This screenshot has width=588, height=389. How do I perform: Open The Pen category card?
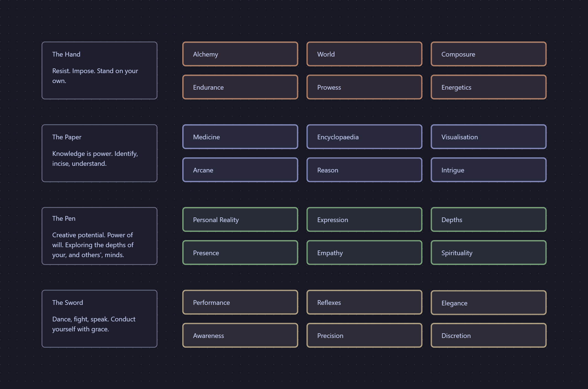(99, 236)
